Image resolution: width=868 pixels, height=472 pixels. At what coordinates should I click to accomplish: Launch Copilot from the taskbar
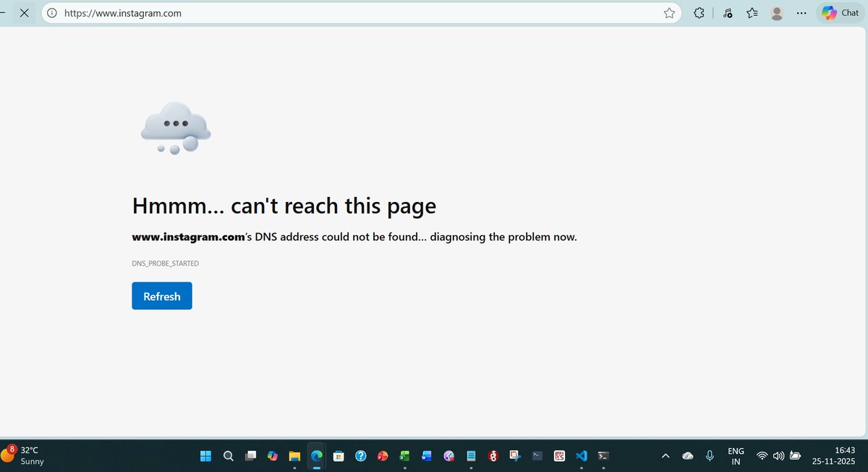[x=273, y=456]
